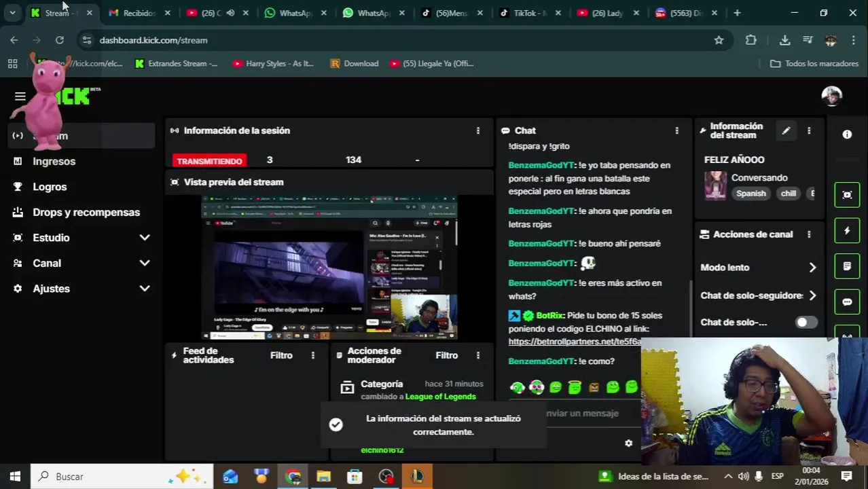Open the hamburger menu next to Kick logo
This screenshot has width=868, height=489.
(x=20, y=96)
